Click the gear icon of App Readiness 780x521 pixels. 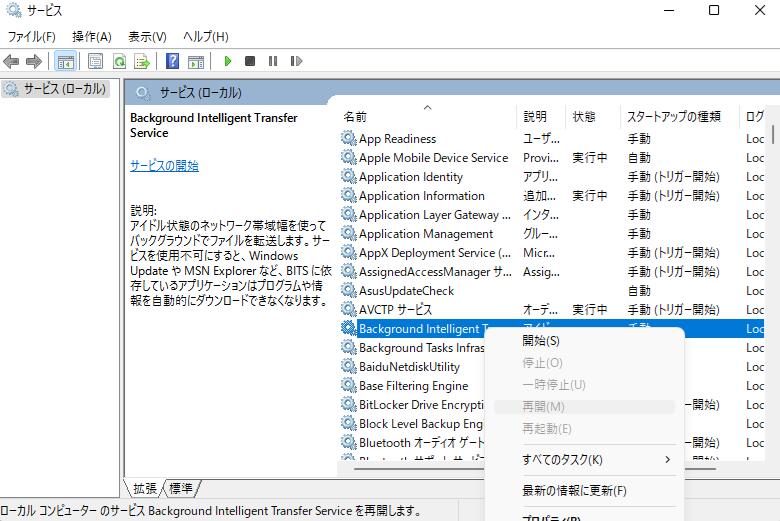pos(349,138)
